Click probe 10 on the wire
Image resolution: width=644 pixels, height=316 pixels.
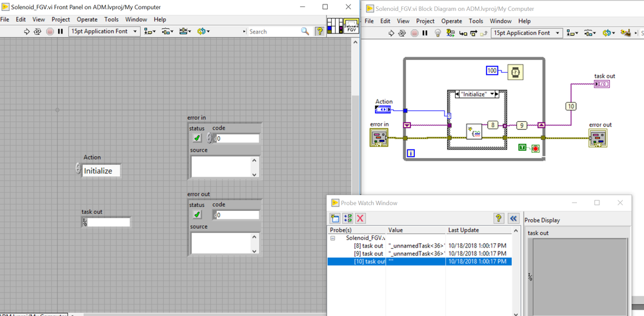tap(571, 106)
